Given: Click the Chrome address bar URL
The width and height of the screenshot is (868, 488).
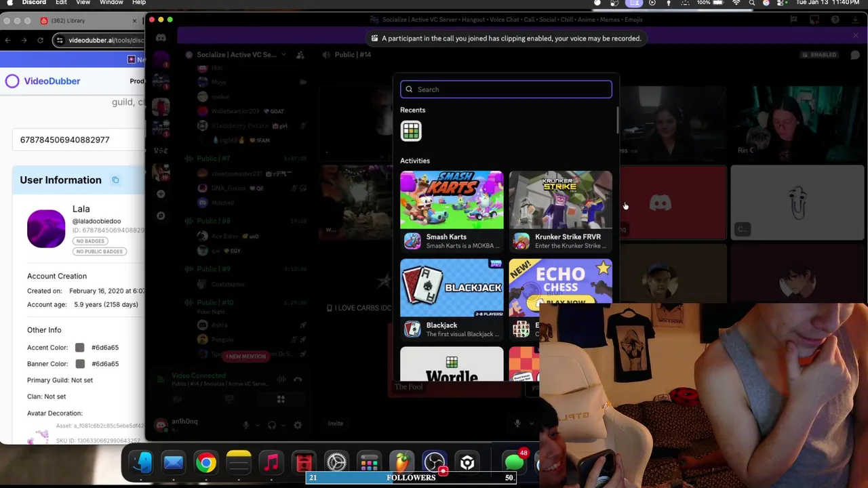Looking at the screenshot, I should pos(106,41).
